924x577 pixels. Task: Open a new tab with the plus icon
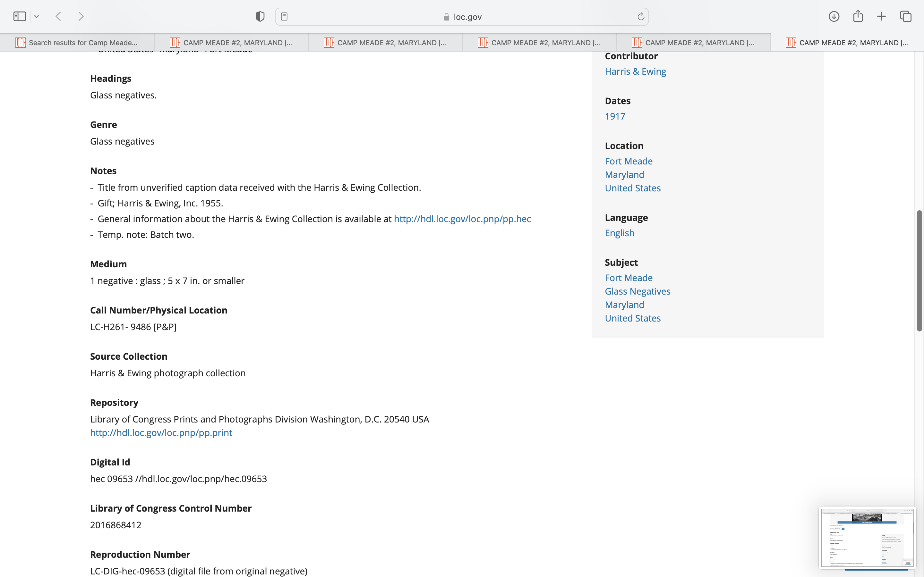(881, 16)
